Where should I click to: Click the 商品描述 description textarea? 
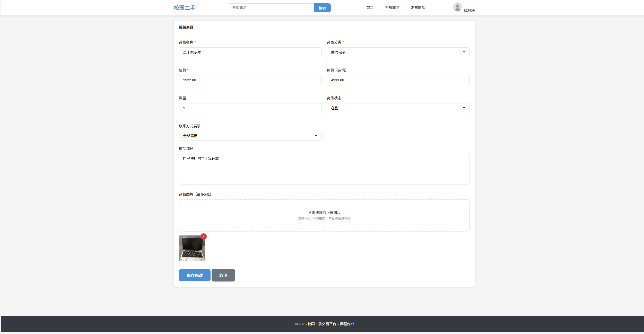tap(324, 169)
